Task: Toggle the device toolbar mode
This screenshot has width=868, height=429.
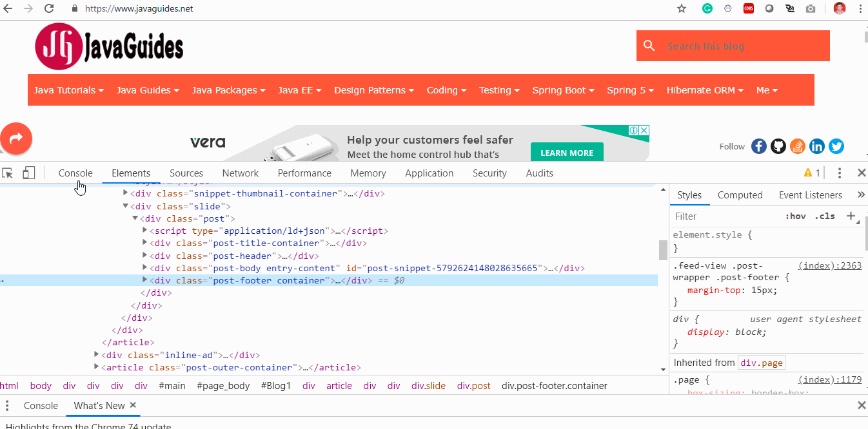Action: (27, 173)
